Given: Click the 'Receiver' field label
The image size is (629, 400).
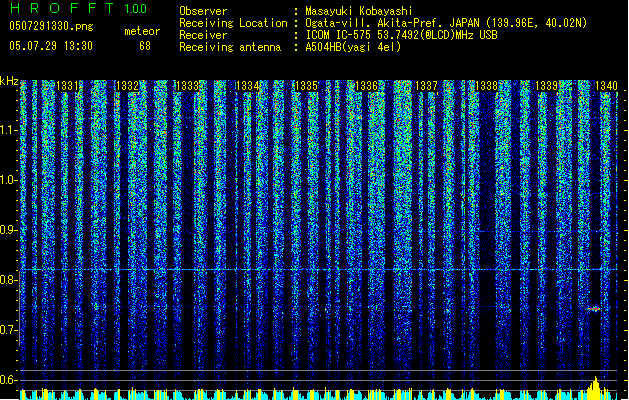Looking at the screenshot, I should [203, 35].
